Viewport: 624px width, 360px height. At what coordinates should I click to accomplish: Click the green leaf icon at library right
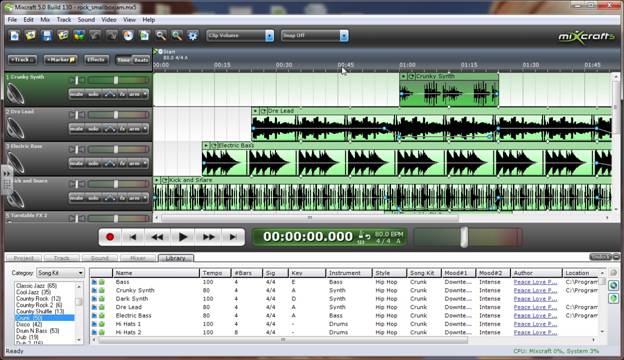coord(613,298)
